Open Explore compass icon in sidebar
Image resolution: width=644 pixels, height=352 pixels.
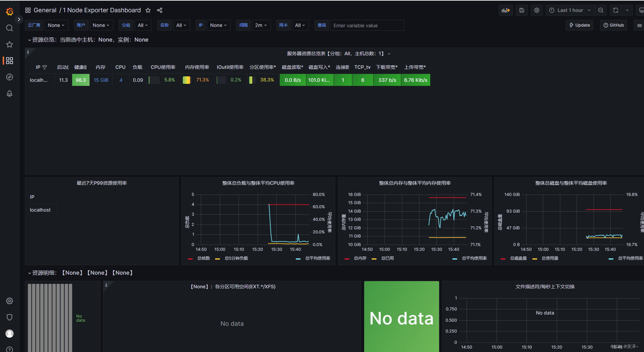(x=10, y=77)
